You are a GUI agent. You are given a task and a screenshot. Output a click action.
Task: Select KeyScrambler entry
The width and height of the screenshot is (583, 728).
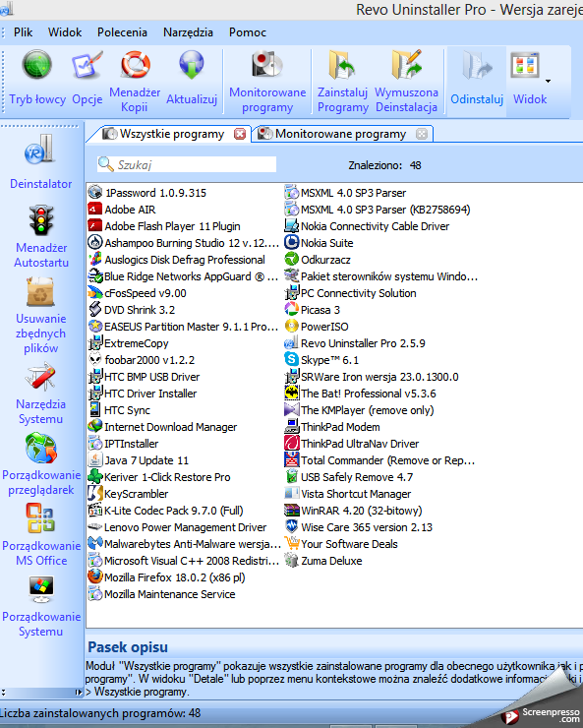click(x=128, y=494)
